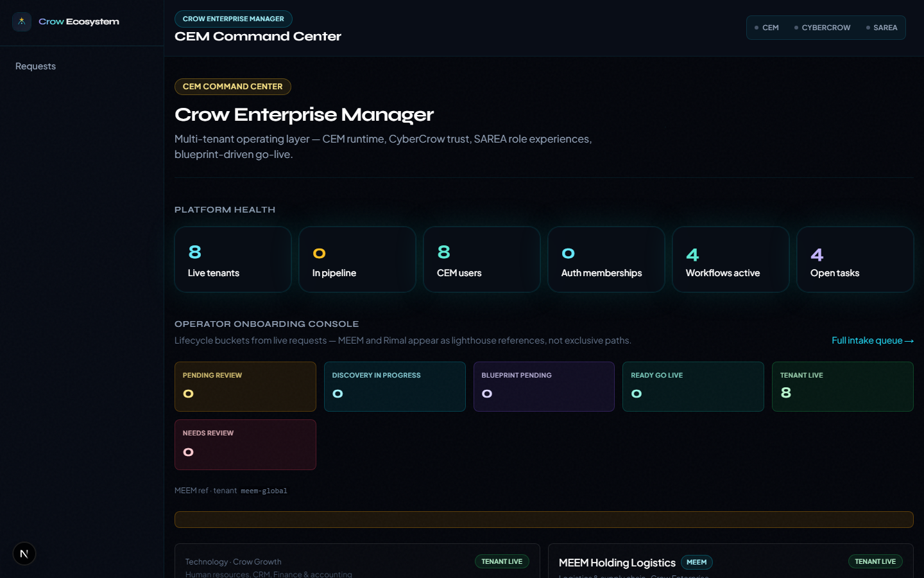Click the CEM Command Center yellow badge
924x578 pixels.
pos(233,87)
